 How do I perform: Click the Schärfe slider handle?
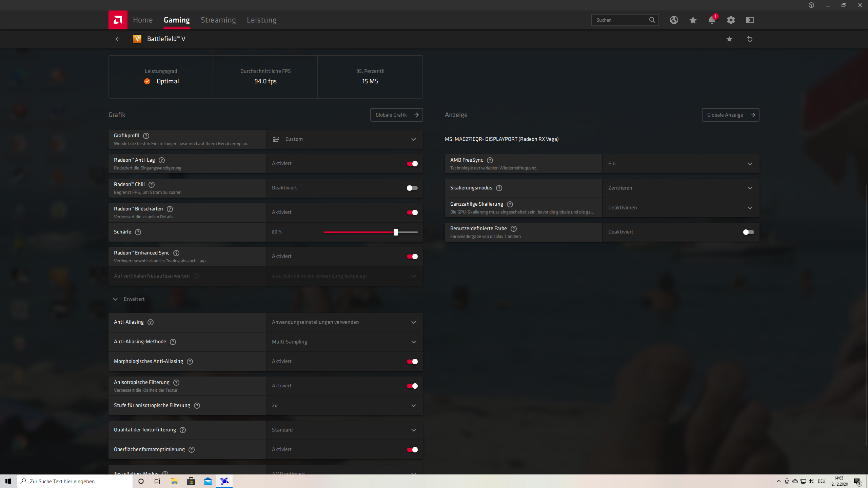[395, 232]
